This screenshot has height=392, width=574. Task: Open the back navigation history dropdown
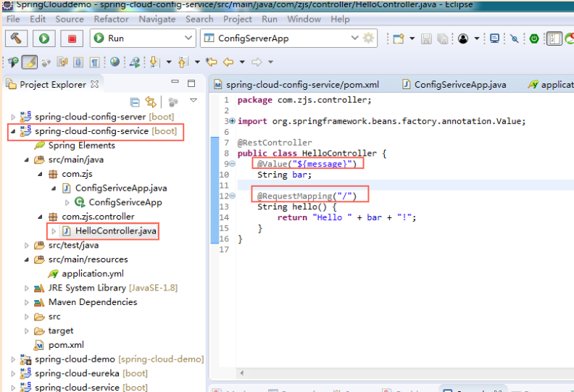[x=242, y=62]
